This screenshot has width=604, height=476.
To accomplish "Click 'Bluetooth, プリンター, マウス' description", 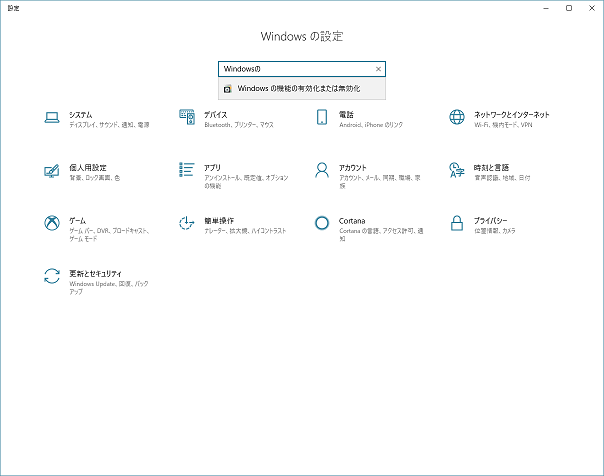I will click(239, 125).
